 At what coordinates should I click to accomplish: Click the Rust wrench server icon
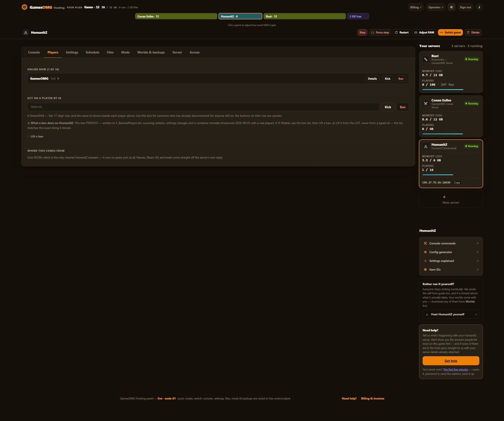pyautogui.click(x=425, y=59)
